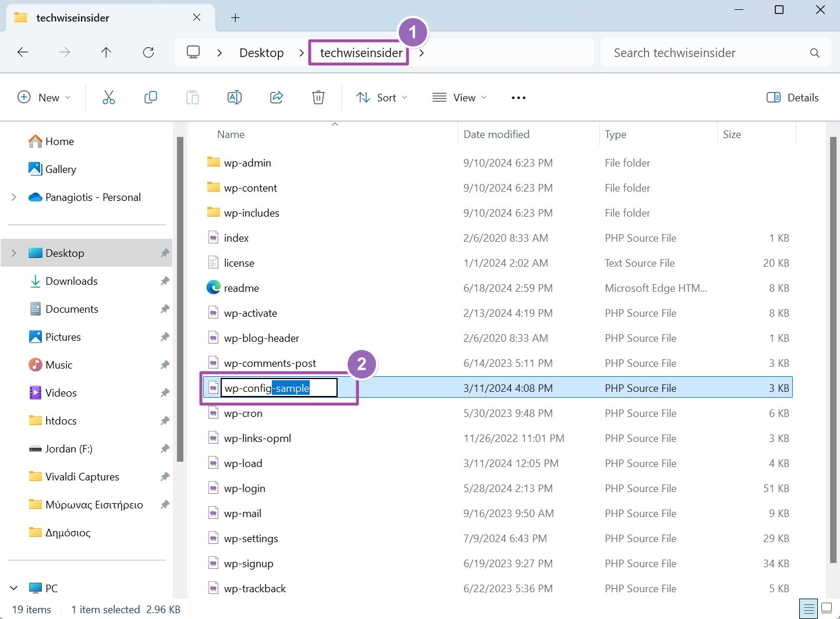Click the Cut scissors icon
The width and height of the screenshot is (840, 619).
pyautogui.click(x=109, y=97)
